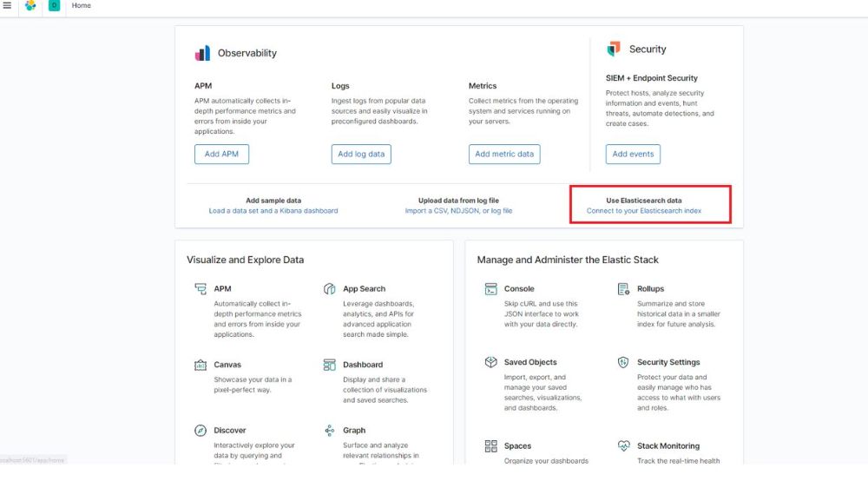
Task: Click the Canvas icon
Action: [x=201, y=365]
